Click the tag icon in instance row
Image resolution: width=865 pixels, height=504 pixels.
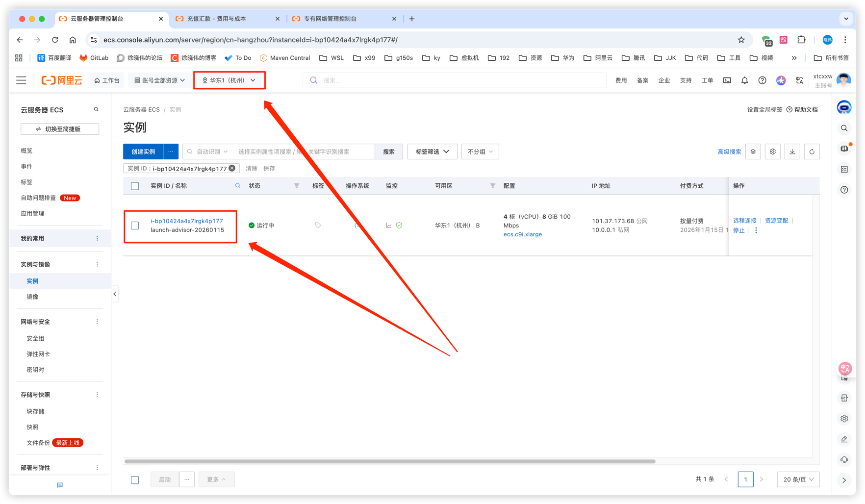point(318,226)
